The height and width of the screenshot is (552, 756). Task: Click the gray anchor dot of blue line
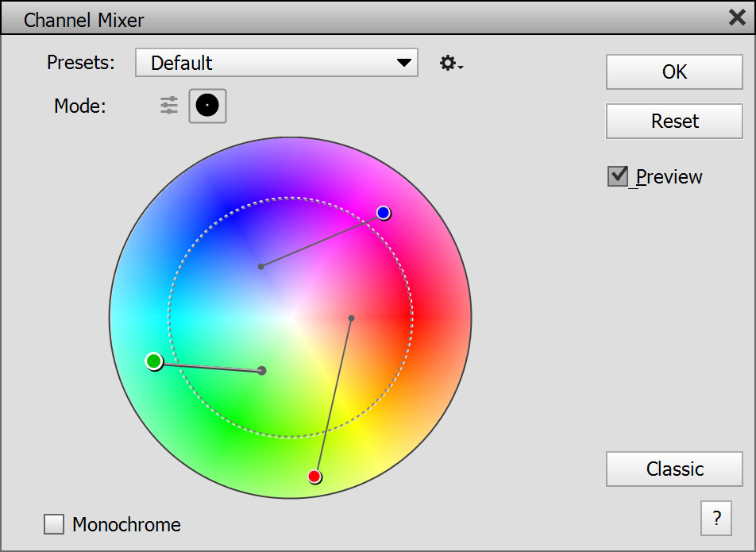tap(260, 266)
